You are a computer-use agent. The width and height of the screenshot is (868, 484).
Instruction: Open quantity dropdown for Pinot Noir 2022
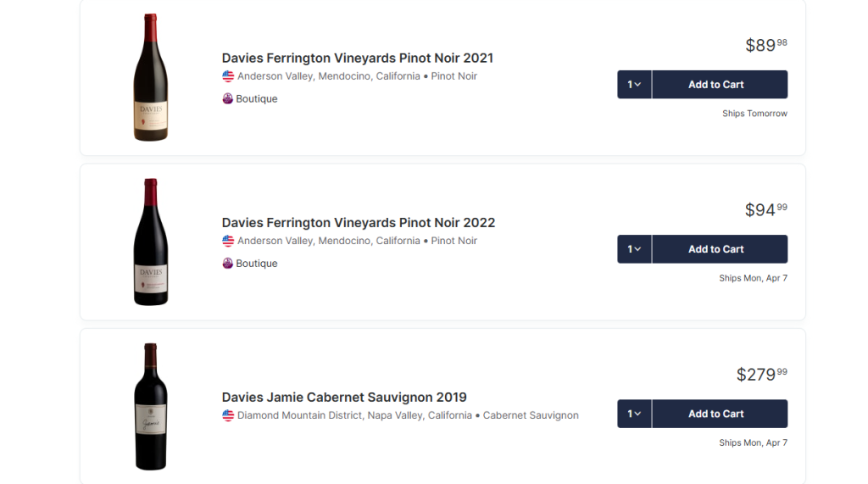(634, 249)
